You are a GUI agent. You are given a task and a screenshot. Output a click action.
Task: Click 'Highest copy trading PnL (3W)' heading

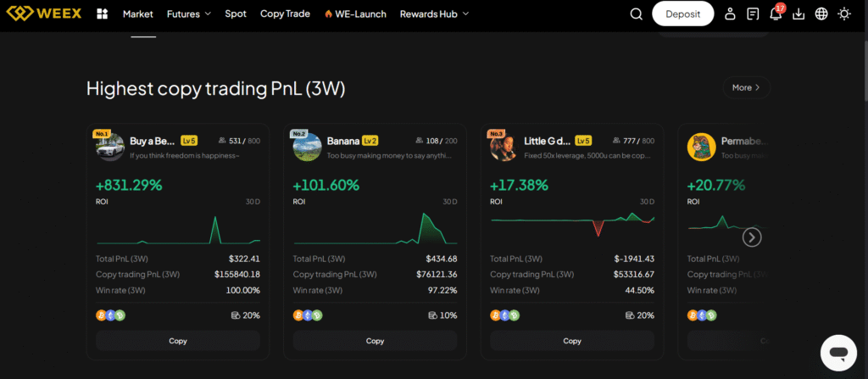(216, 89)
